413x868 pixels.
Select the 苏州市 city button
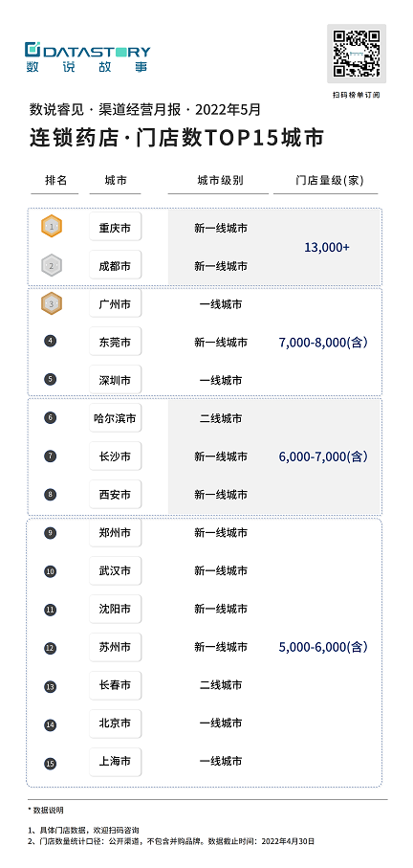click(115, 647)
